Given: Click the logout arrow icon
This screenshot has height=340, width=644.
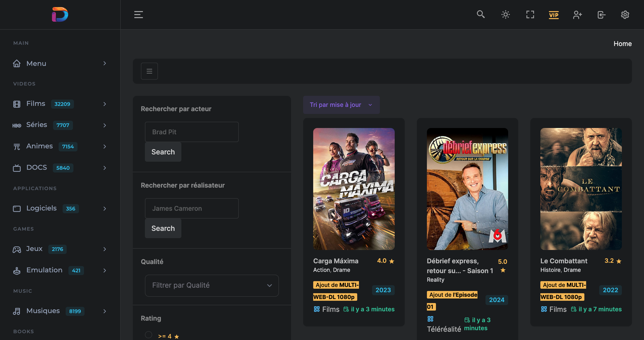Looking at the screenshot, I should 601,15.
